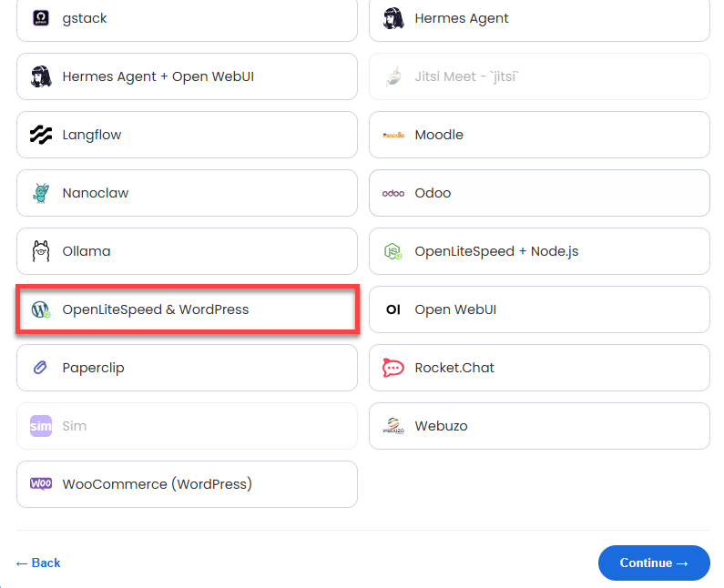Click the Ollama llama icon

41,251
